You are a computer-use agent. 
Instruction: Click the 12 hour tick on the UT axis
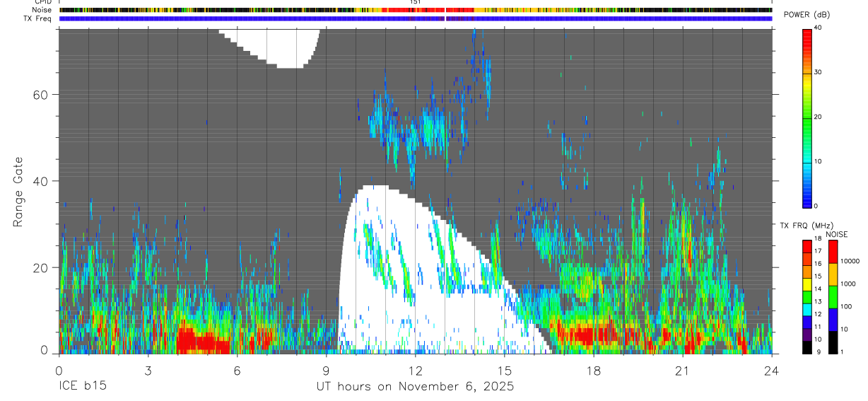tap(415, 371)
